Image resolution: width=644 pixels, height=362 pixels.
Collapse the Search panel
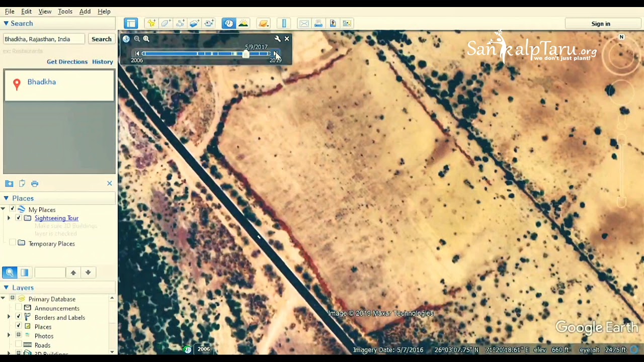point(6,23)
